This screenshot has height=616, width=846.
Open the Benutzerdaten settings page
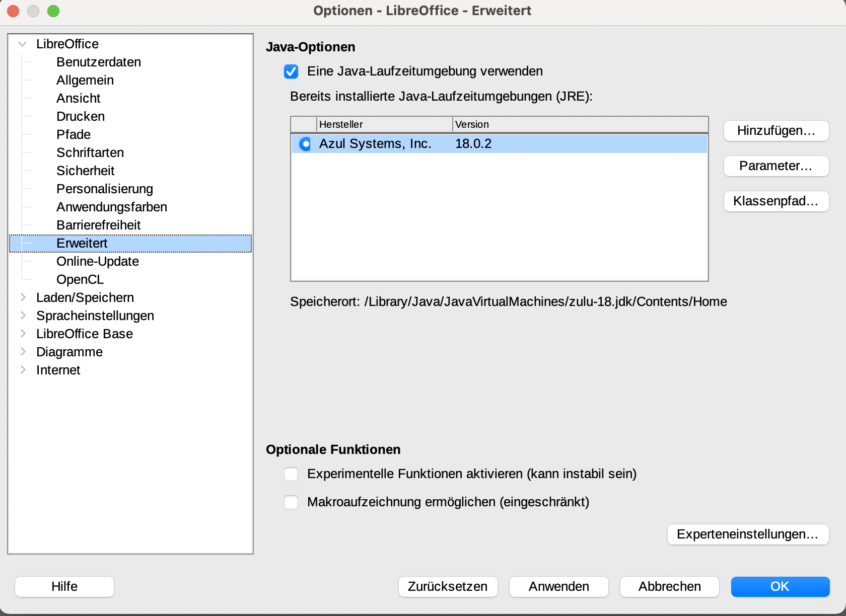(99, 62)
